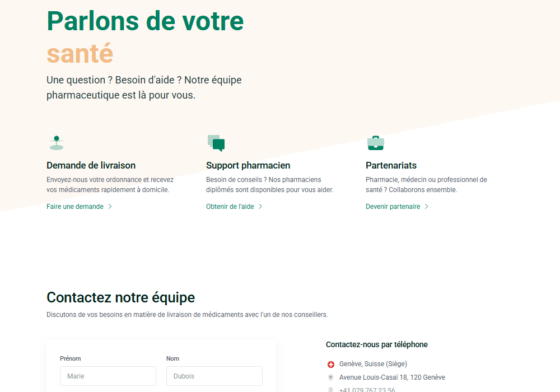Select the Support pharmacien heading

click(248, 165)
